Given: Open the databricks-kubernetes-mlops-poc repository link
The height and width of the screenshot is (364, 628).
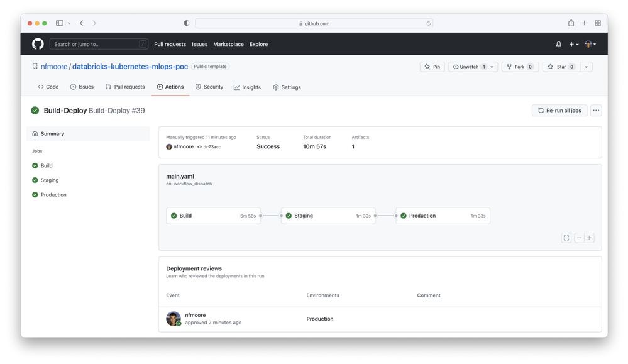Looking at the screenshot, I should tap(130, 67).
